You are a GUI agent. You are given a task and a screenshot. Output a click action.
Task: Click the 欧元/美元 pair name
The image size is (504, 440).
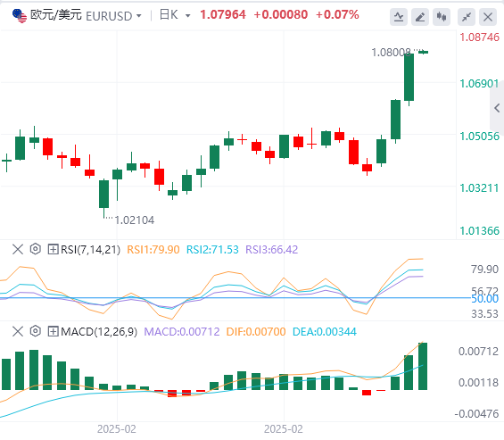tap(56, 15)
